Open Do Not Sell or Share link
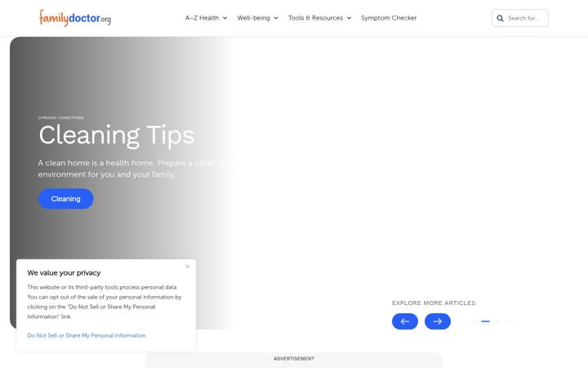 click(87, 335)
